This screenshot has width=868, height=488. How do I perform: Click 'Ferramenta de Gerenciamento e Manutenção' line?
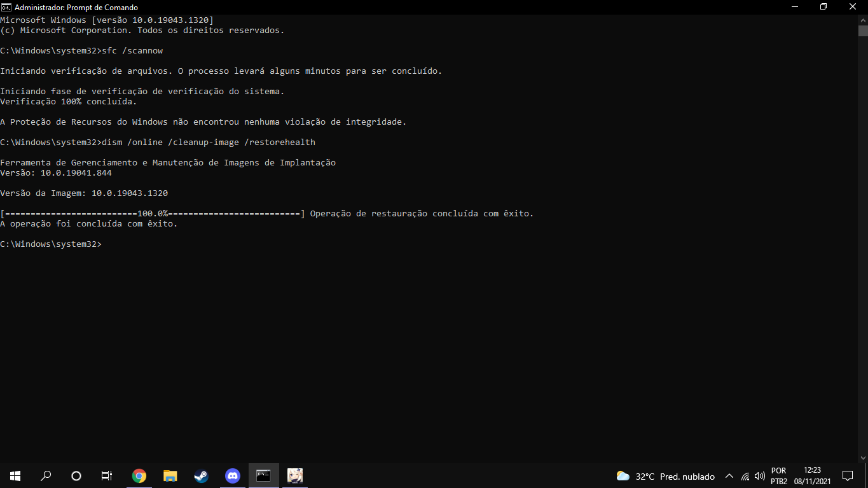(168, 162)
